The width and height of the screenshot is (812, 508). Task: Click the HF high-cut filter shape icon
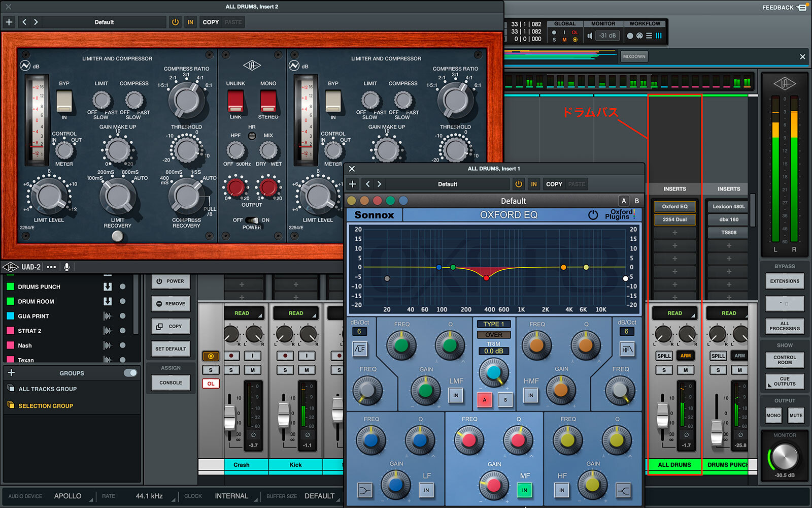click(626, 349)
